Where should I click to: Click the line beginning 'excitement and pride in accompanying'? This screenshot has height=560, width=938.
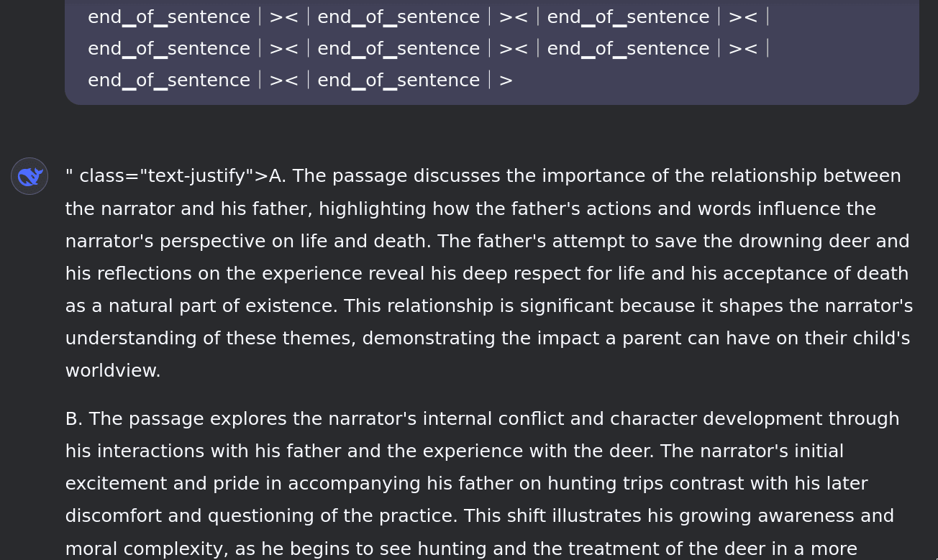pyautogui.click(x=467, y=484)
